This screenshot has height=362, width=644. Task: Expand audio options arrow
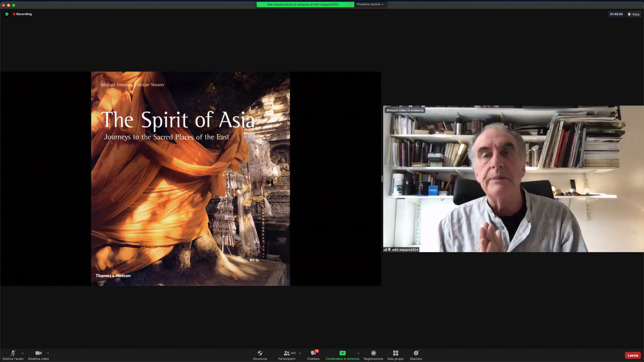(x=23, y=353)
